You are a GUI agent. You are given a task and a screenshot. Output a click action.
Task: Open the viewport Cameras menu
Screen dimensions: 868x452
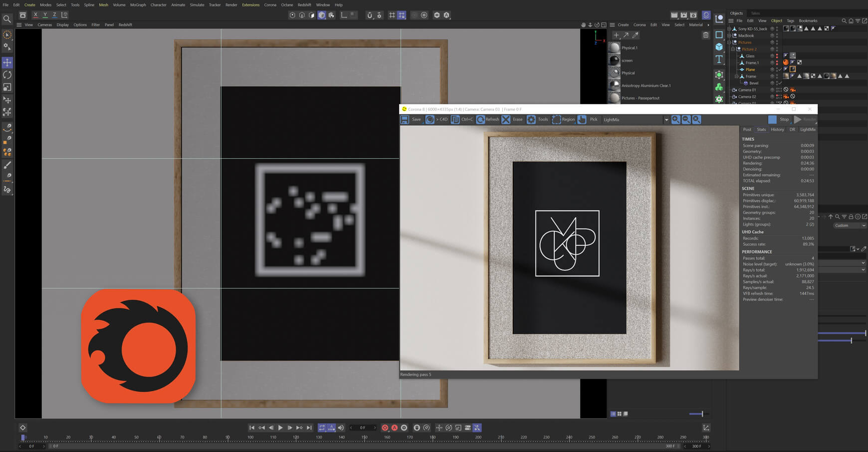pos(44,24)
